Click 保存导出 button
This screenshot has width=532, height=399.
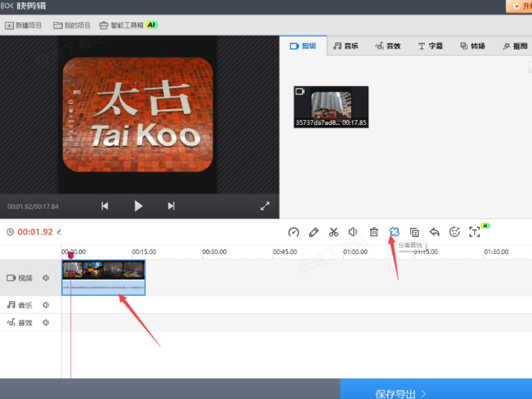click(x=436, y=389)
